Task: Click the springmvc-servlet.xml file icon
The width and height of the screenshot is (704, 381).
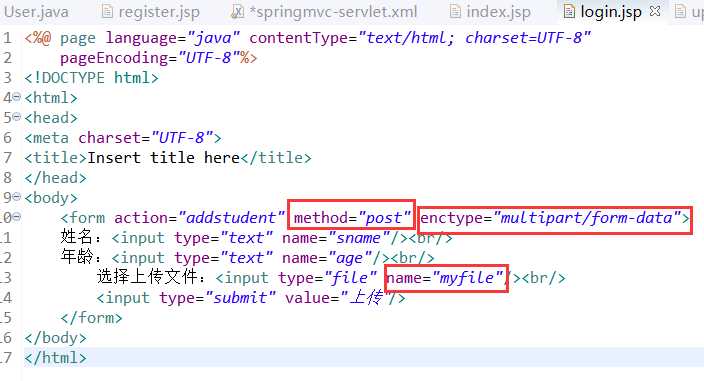Action: (x=237, y=11)
